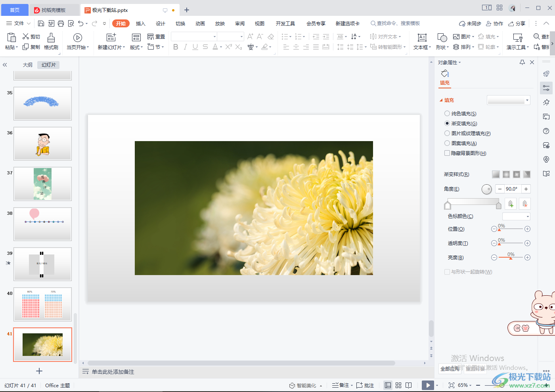This screenshot has width=555, height=392.
Task: Close the Object Properties (对象属性) panel
Action: click(532, 62)
